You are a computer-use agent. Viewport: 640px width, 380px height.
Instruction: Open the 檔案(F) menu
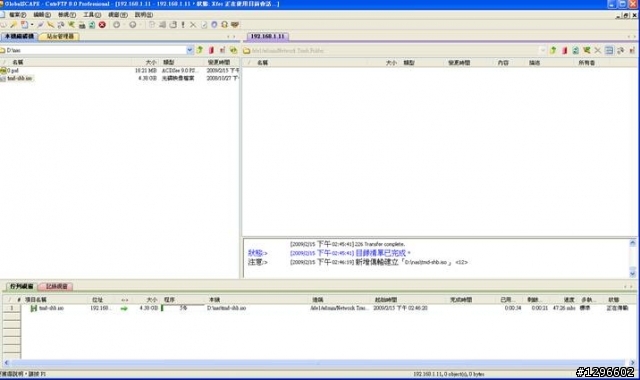(17, 15)
